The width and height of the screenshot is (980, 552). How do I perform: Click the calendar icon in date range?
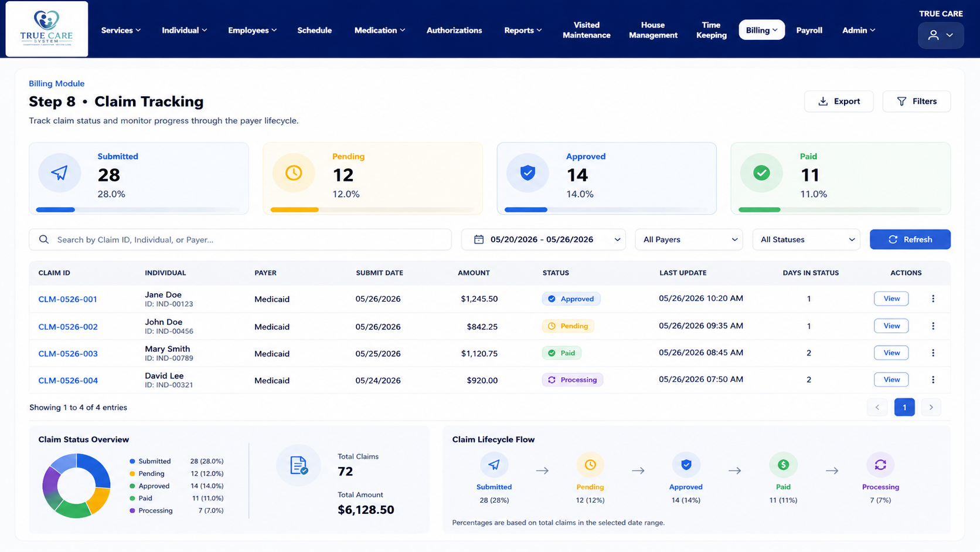click(479, 239)
